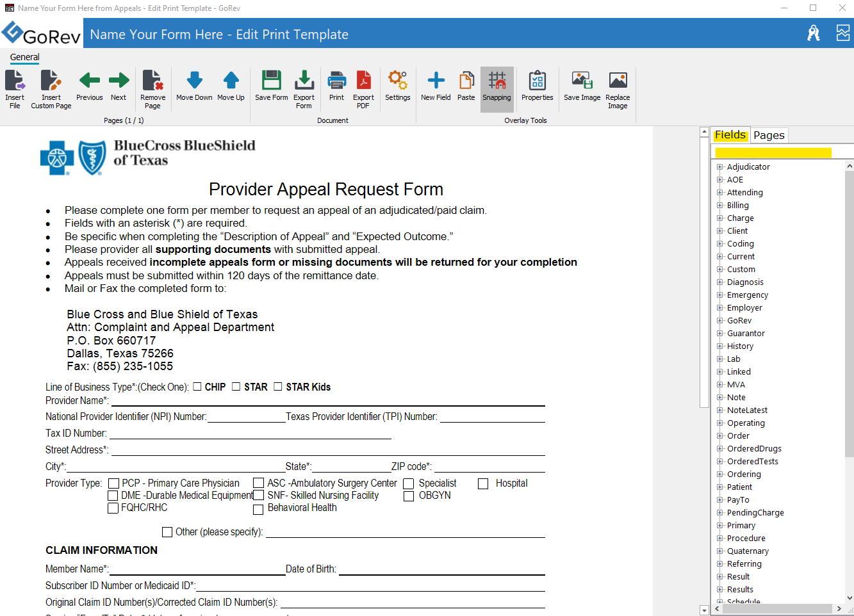
Task: Check the CHIP line of business box
Action: (x=197, y=387)
